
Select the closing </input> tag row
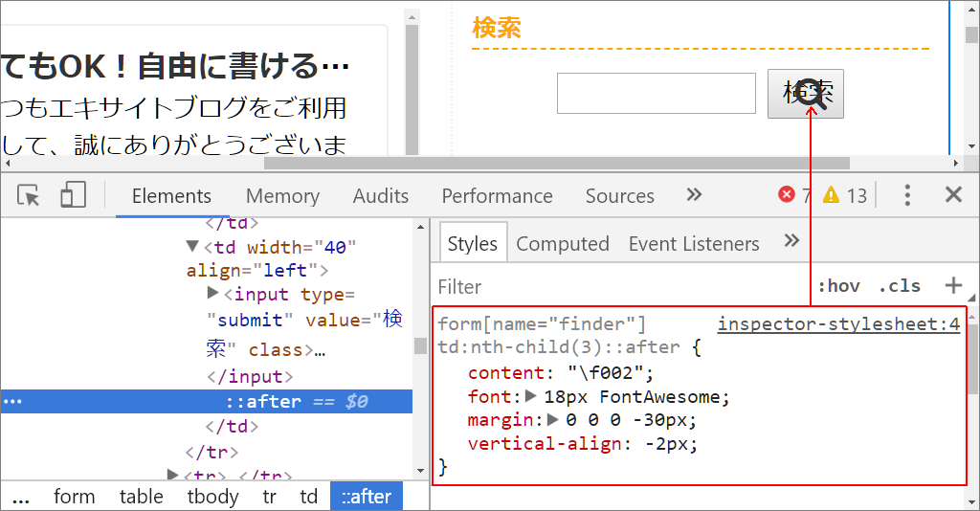pos(250,377)
